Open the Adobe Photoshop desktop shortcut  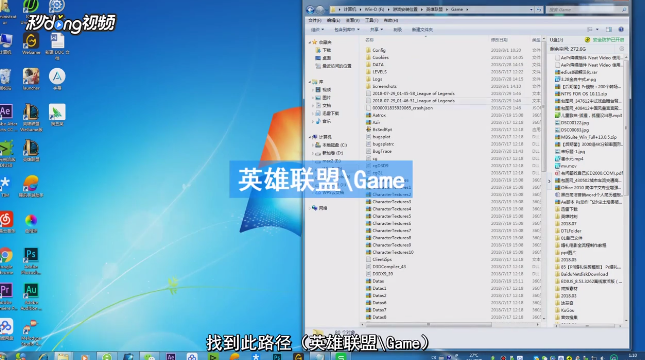point(31,261)
